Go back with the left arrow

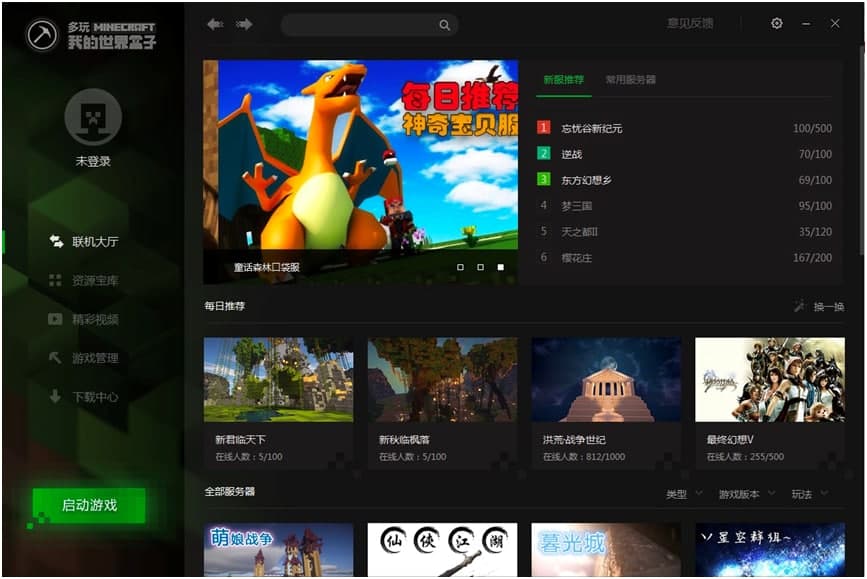coord(215,24)
